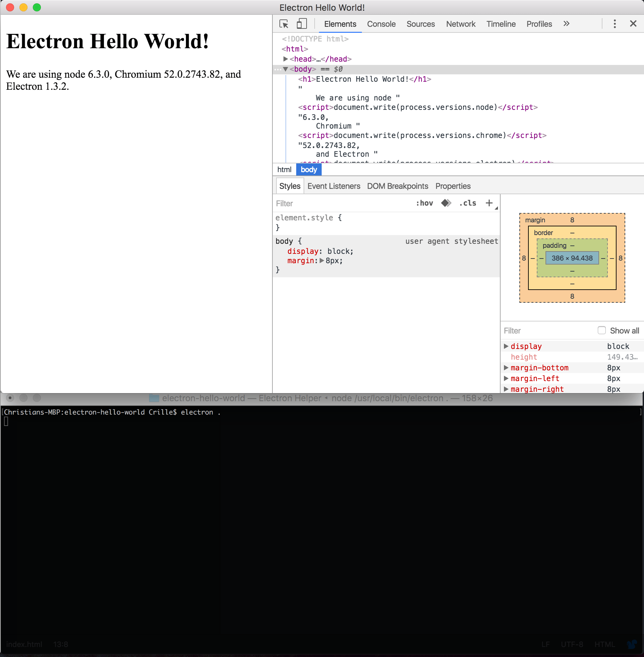Expand the computed margin-bottom property

(506, 368)
